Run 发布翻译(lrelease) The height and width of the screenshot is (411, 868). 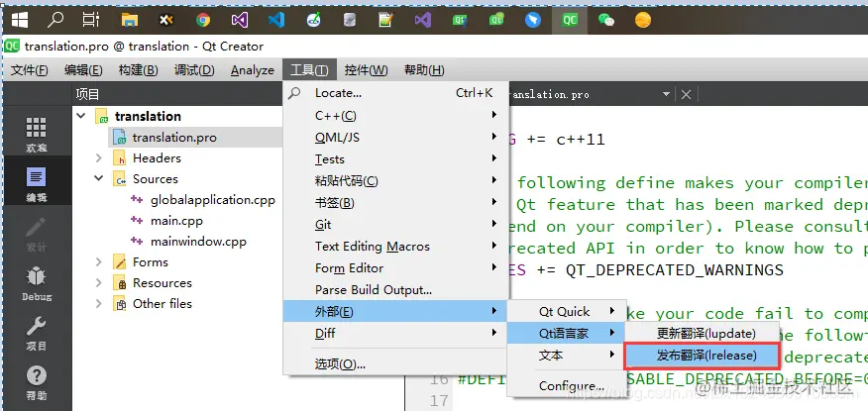703,356
